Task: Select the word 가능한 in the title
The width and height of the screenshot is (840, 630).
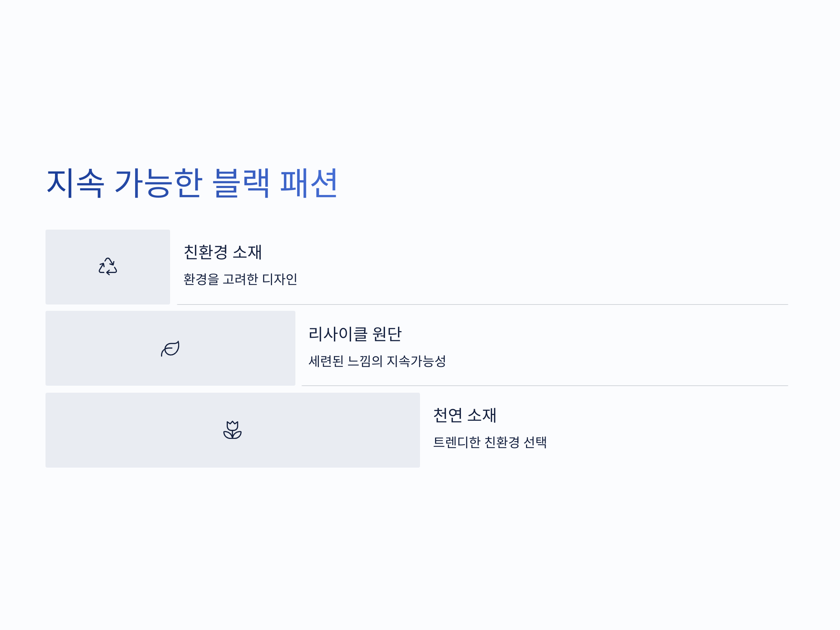Action: point(159,183)
